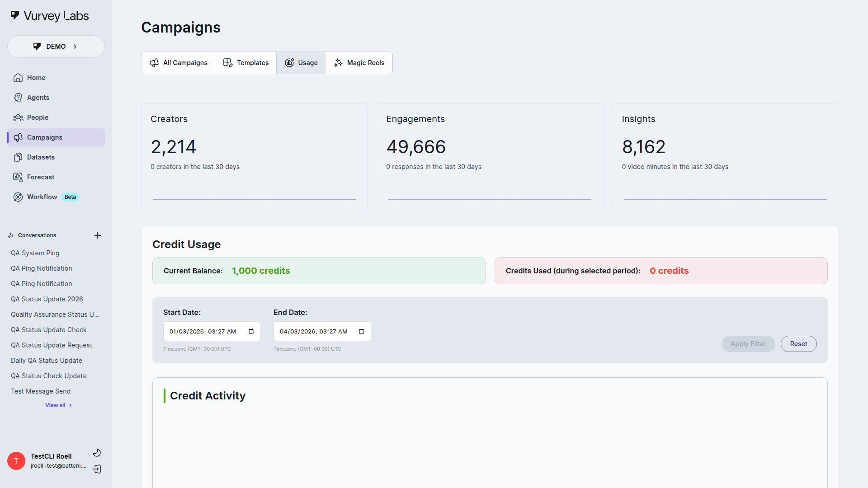The height and width of the screenshot is (488, 868).
Task: Open the QA Status Update 2026 conversation
Action: 47,299
